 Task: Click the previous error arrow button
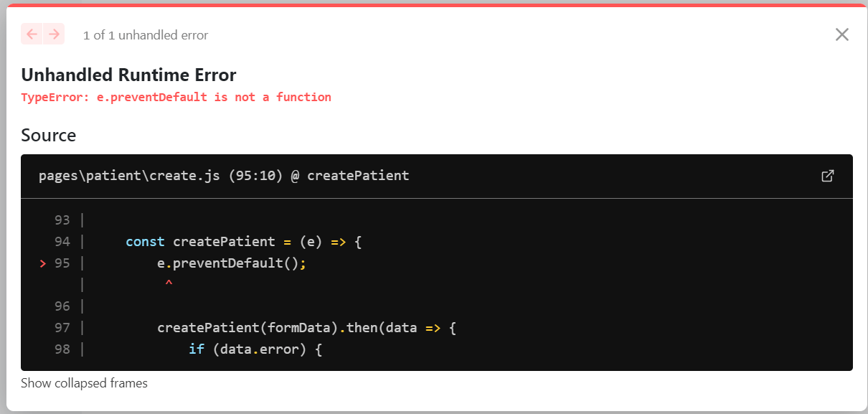point(32,34)
